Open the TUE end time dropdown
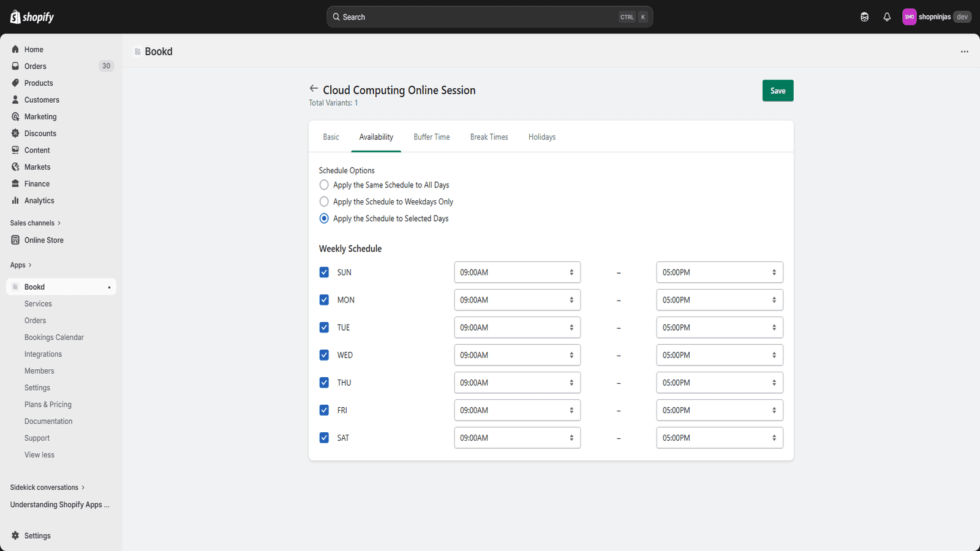The width and height of the screenshot is (980, 551). click(720, 328)
